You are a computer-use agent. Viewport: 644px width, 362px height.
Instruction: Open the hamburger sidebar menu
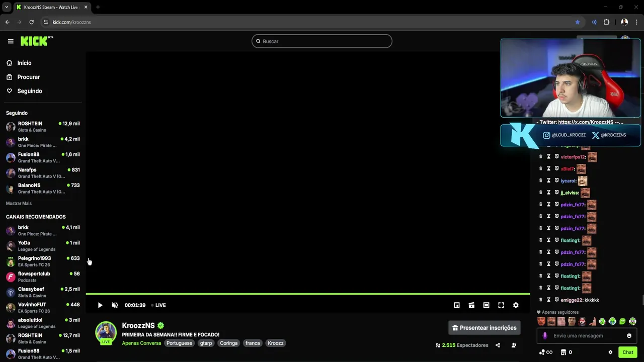pyautogui.click(x=11, y=41)
